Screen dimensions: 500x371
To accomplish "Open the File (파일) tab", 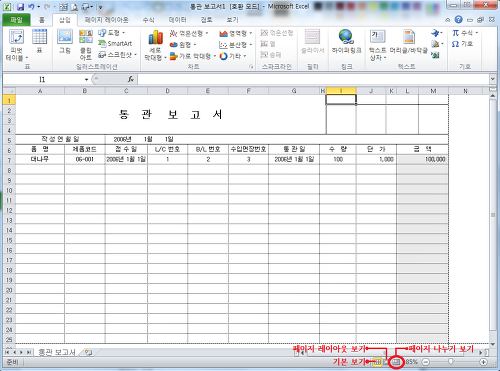I will click(16, 20).
